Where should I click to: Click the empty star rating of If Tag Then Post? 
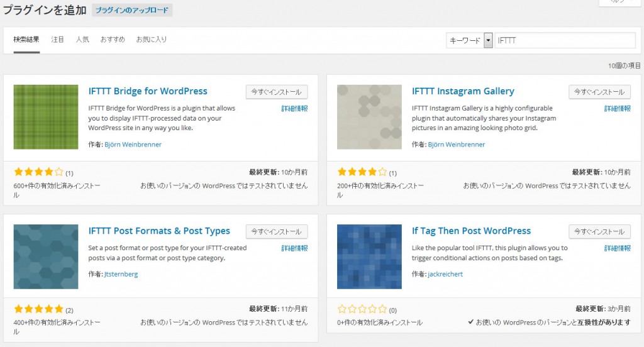click(x=362, y=309)
